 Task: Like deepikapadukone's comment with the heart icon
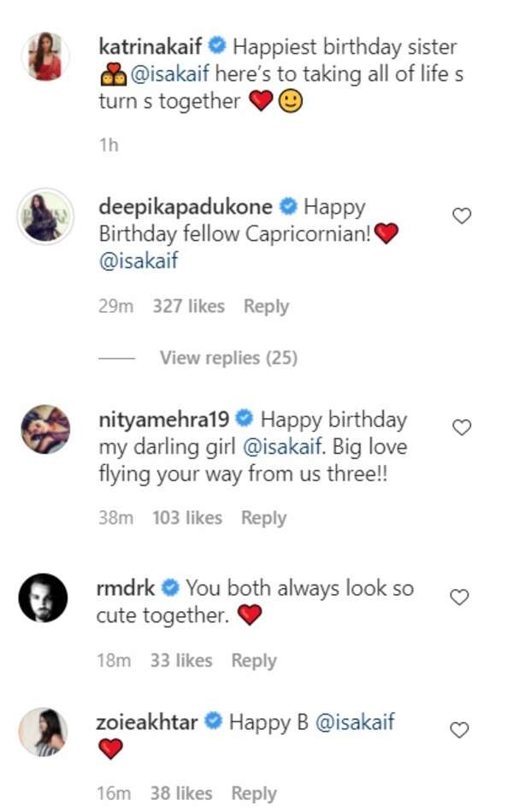coord(462,216)
